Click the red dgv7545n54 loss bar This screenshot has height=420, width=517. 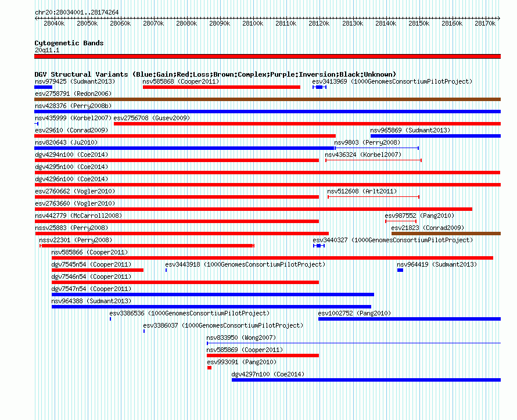pos(98,270)
